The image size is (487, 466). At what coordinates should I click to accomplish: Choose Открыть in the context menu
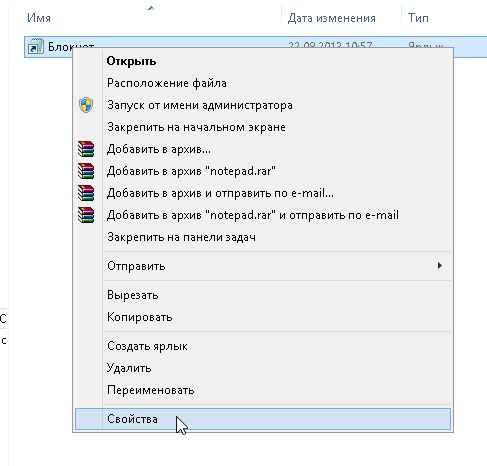click(263, 61)
